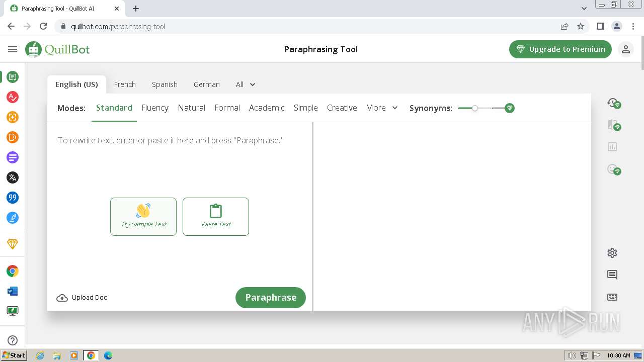Toggle Chrome side panel icon
Screen dimensions: 644x362
(600, 26)
